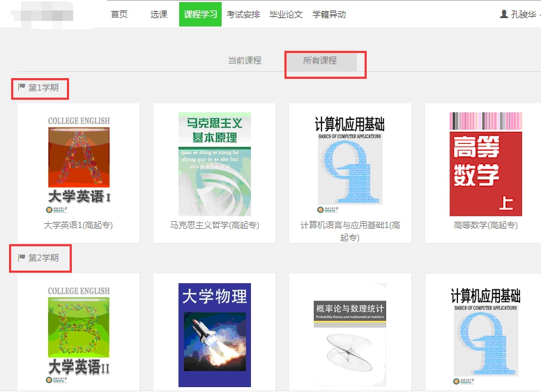Screen dimensions: 541x392
Task: Open the 大学英语 II course cover
Action: 79,335
